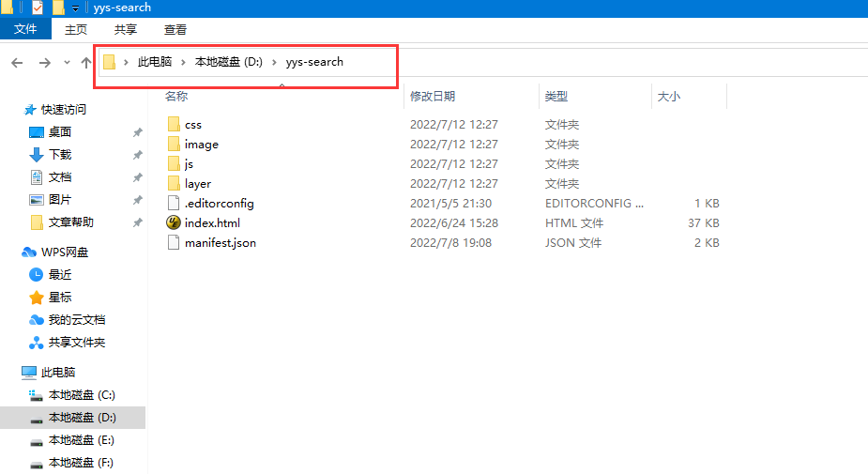Click the .editorconfig file icon
This screenshot has width=868, height=474.
coord(173,204)
